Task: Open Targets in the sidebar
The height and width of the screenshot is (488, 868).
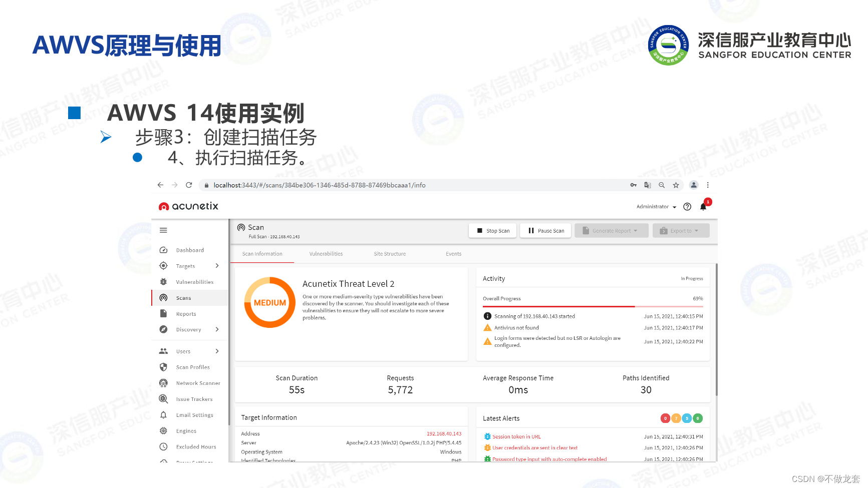Action: pos(185,266)
